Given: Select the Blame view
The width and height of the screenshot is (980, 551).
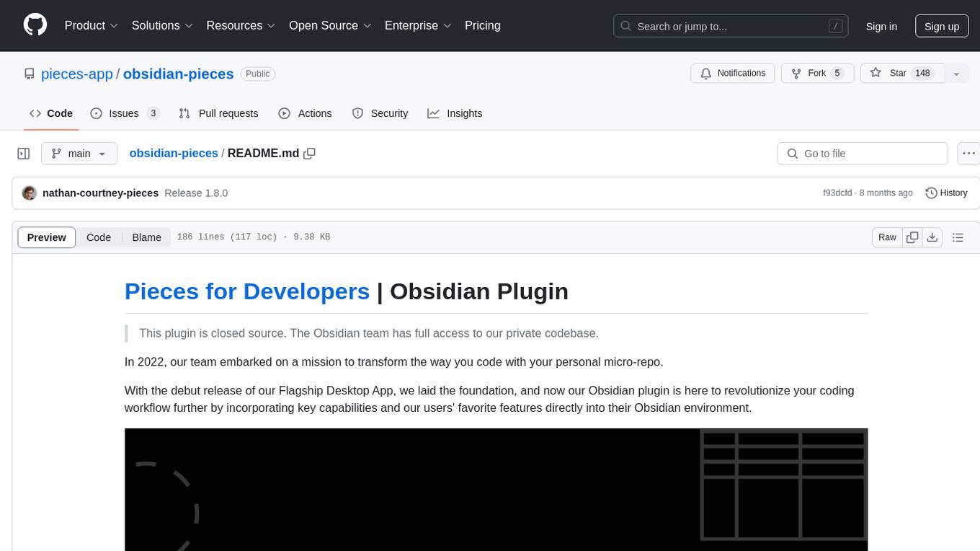Looking at the screenshot, I should (146, 237).
